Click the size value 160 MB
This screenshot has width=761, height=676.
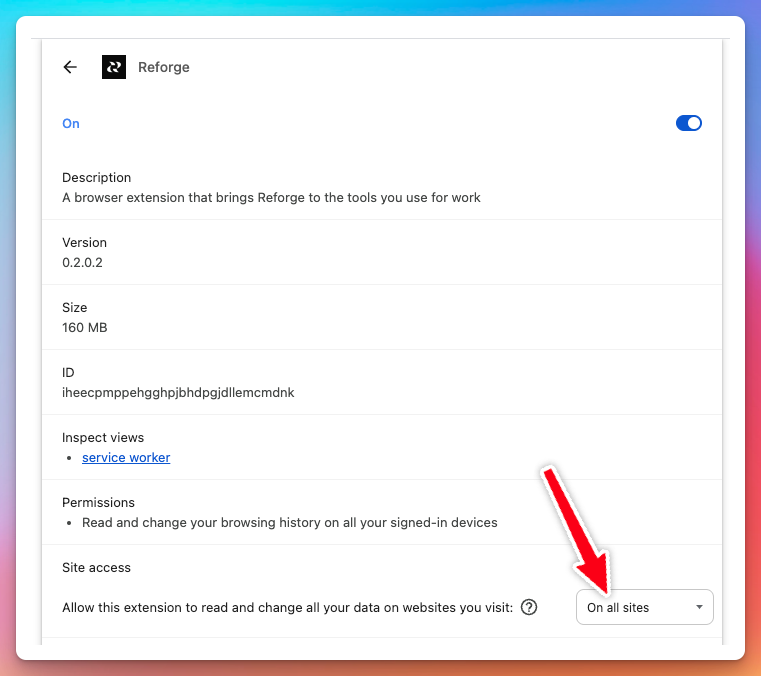(84, 328)
